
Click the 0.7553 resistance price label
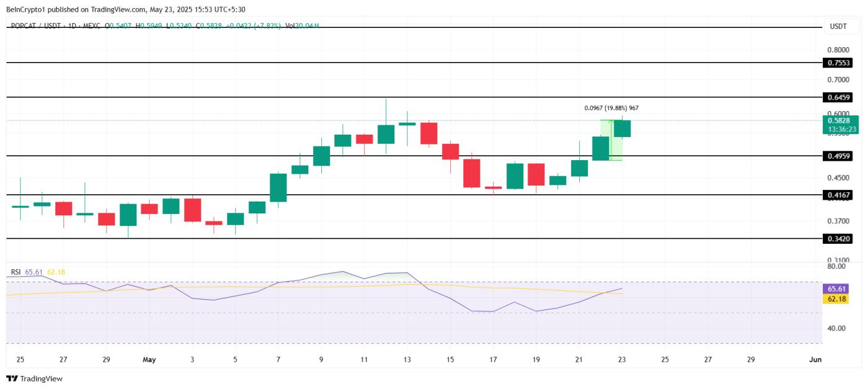point(838,62)
